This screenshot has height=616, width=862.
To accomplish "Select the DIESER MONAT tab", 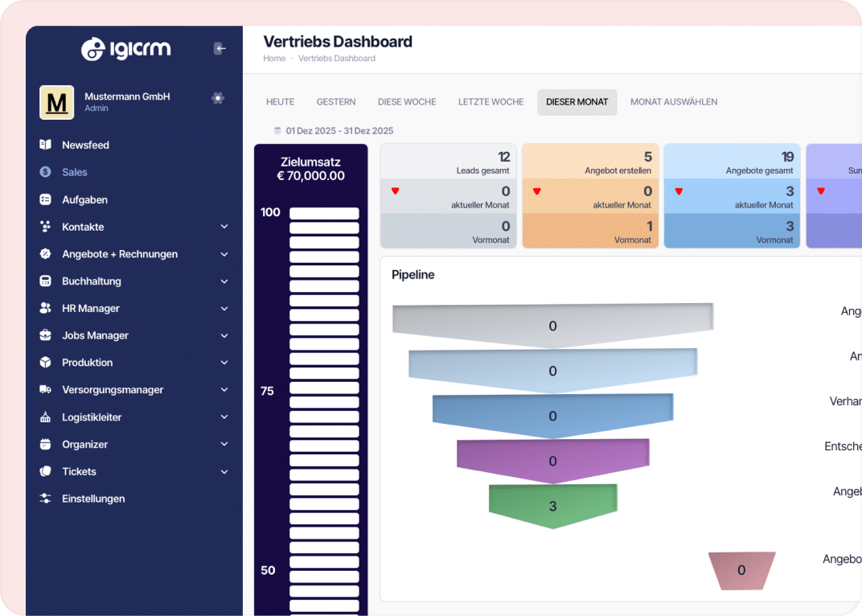I will [577, 102].
